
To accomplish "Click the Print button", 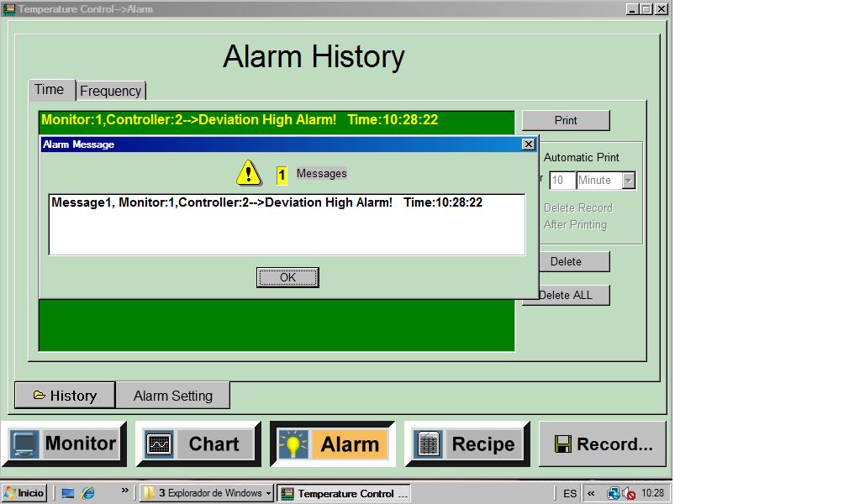I will pos(566,120).
